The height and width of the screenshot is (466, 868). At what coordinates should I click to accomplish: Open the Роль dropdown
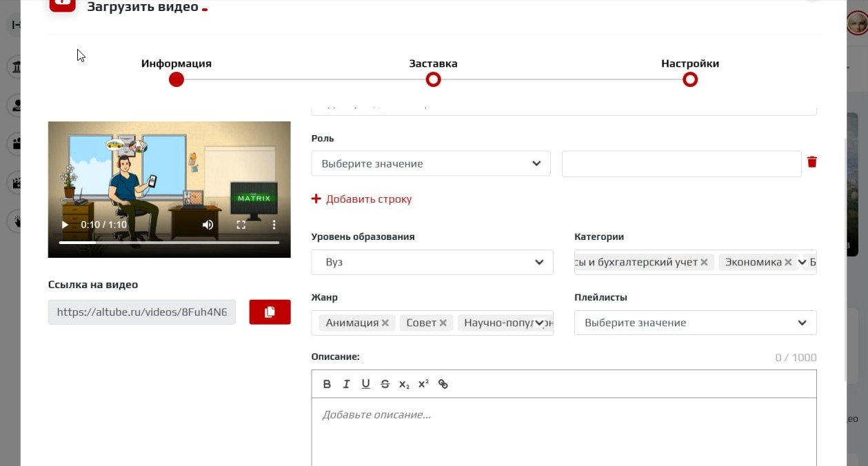point(430,163)
